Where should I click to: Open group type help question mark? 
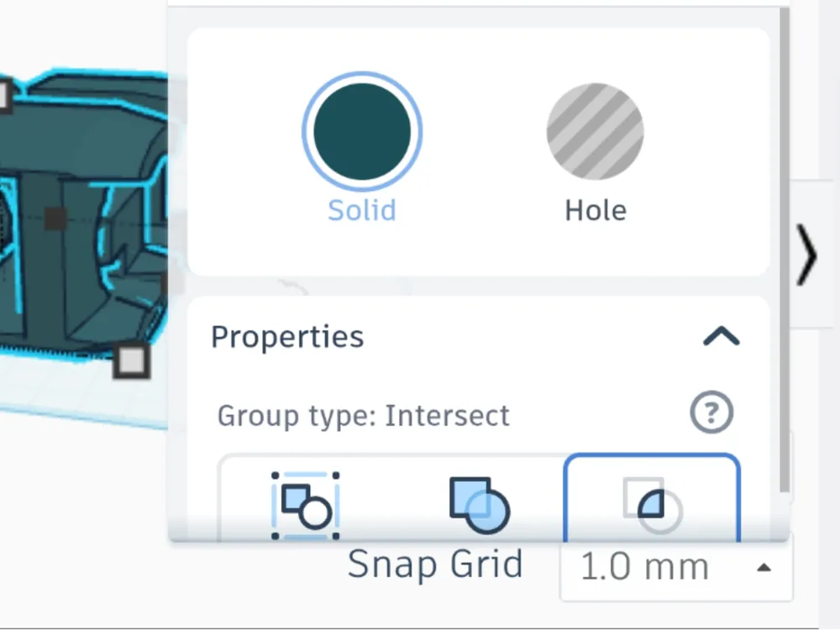(x=711, y=412)
